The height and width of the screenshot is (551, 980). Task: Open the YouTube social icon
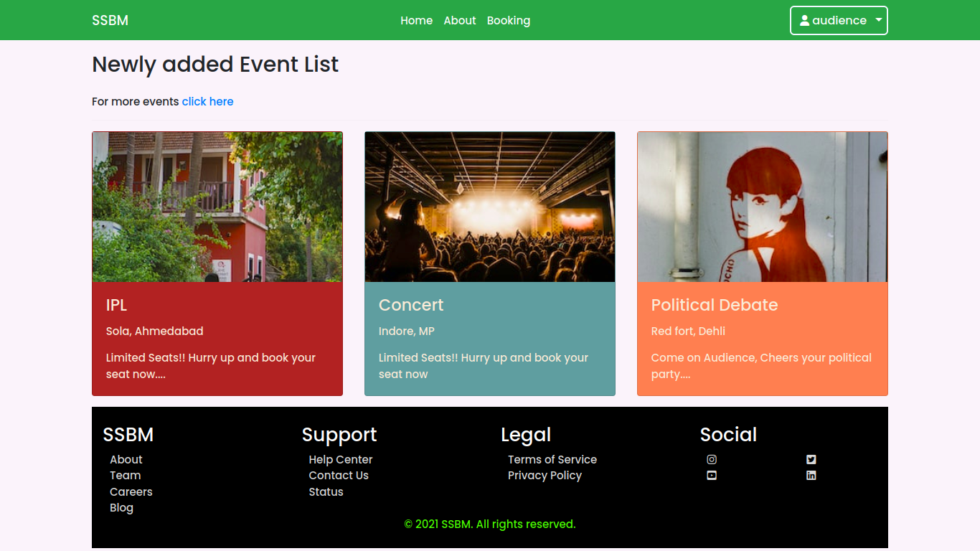pyautogui.click(x=712, y=476)
